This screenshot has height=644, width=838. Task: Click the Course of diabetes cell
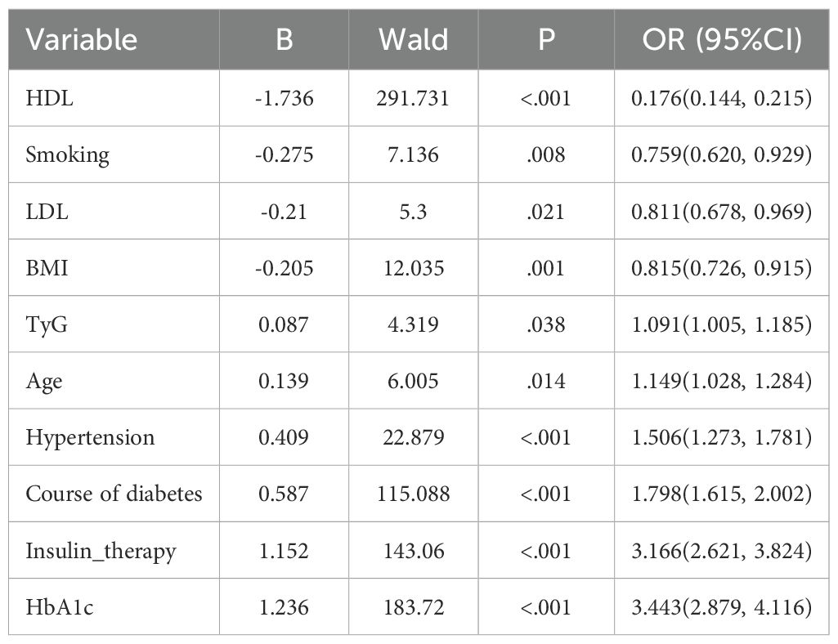(114, 494)
